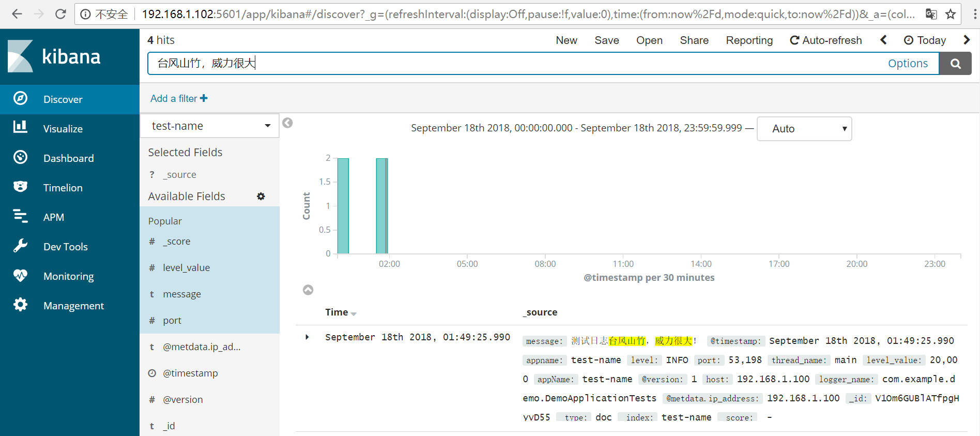Click the Options link in search bar

pyautogui.click(x=908, y=64)
